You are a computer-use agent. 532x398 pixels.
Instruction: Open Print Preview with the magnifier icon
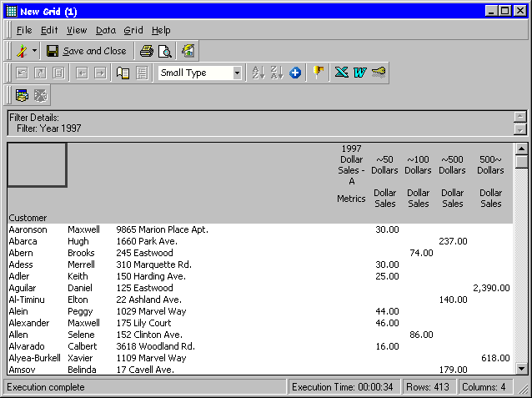(x=165, y=51)
